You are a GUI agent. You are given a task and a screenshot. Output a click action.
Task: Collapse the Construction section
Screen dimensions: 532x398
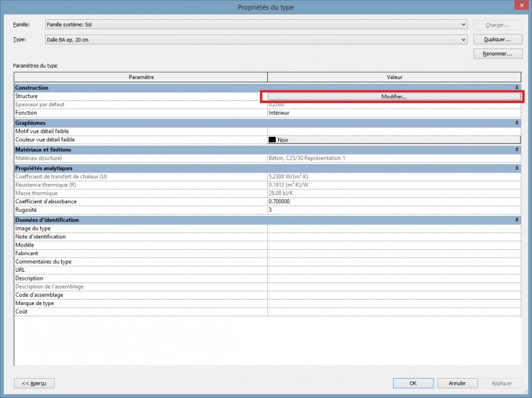(517, 88)
